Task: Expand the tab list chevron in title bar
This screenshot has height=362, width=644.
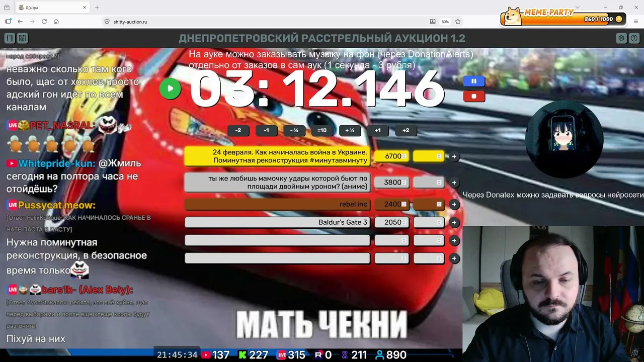Action: tap(578, 7)
